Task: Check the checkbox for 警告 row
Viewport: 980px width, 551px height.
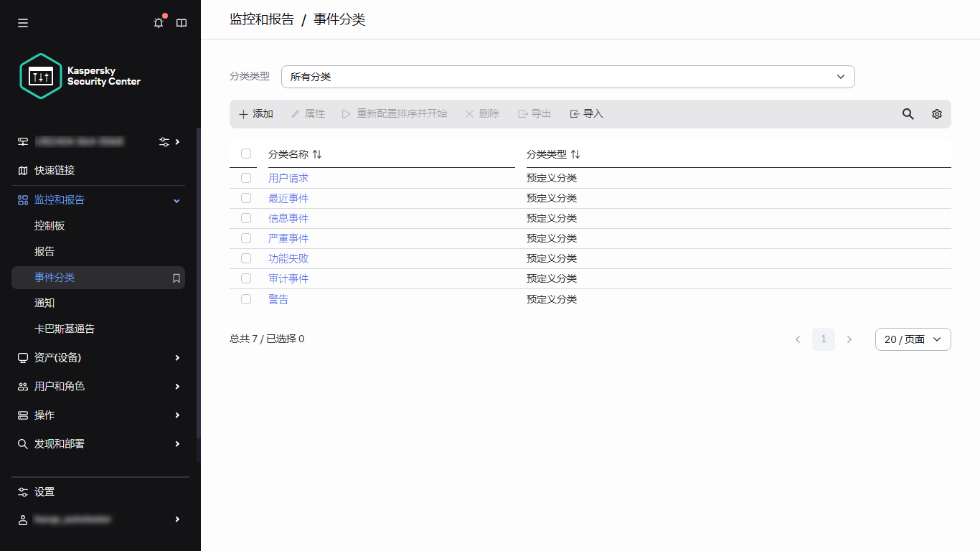Action: (x=246, y=298)
